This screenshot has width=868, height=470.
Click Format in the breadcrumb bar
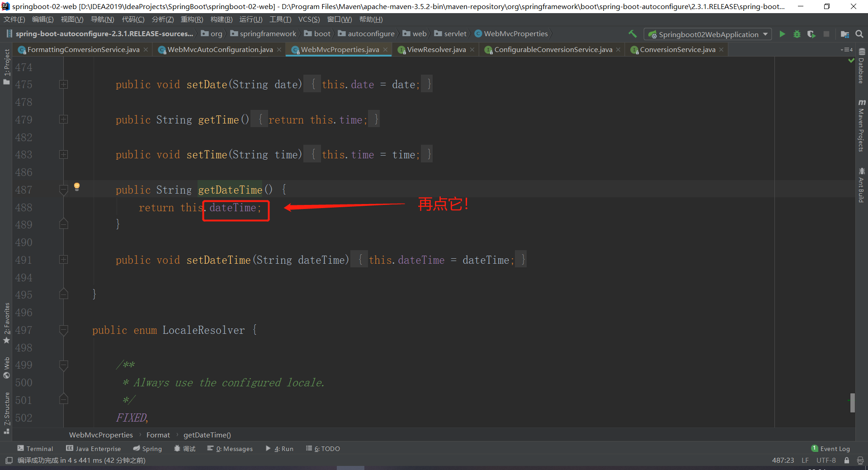click(158, 435)
